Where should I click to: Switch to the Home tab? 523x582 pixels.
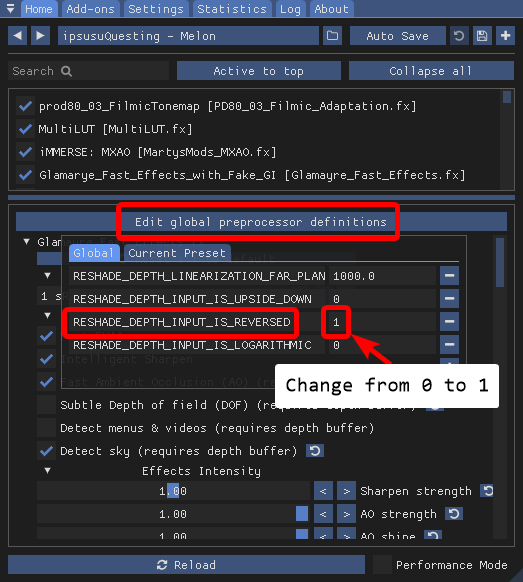point(39,9)
